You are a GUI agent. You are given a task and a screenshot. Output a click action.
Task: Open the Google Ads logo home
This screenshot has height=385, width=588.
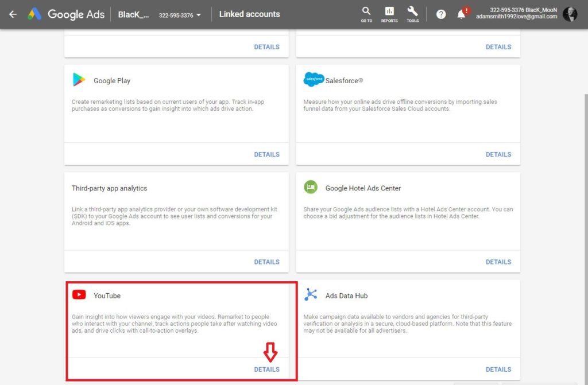point(66,14)
